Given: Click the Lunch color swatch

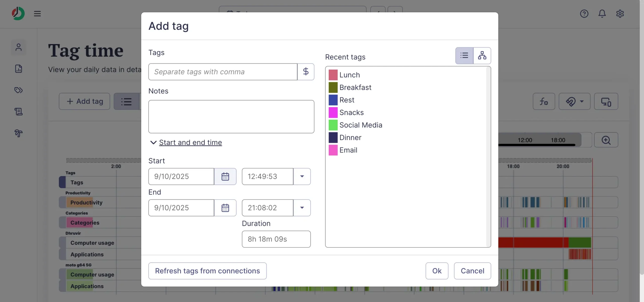Looking at the screenshot, I should click(x=333, y=75).
